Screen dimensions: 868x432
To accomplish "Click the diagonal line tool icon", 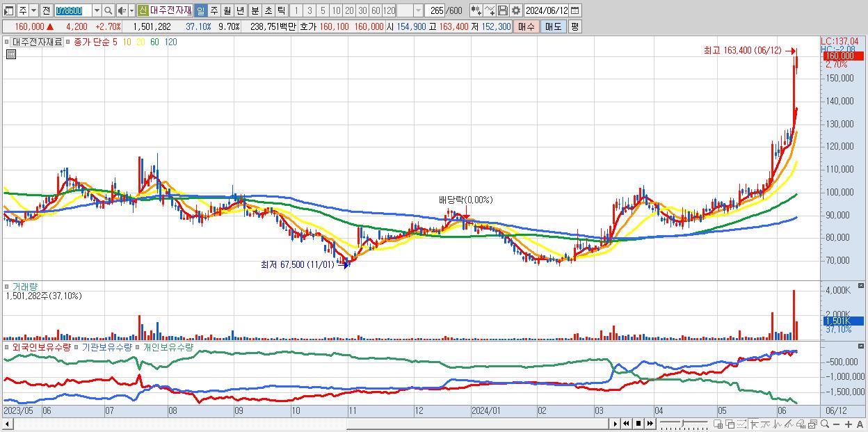I will point(789,424).
